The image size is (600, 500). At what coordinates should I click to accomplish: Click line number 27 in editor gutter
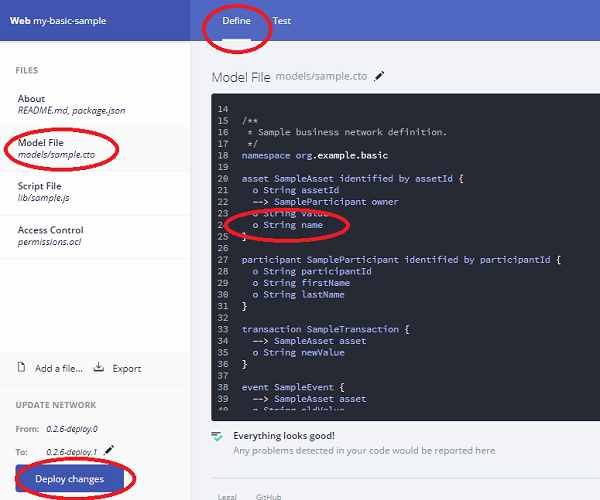222,260
